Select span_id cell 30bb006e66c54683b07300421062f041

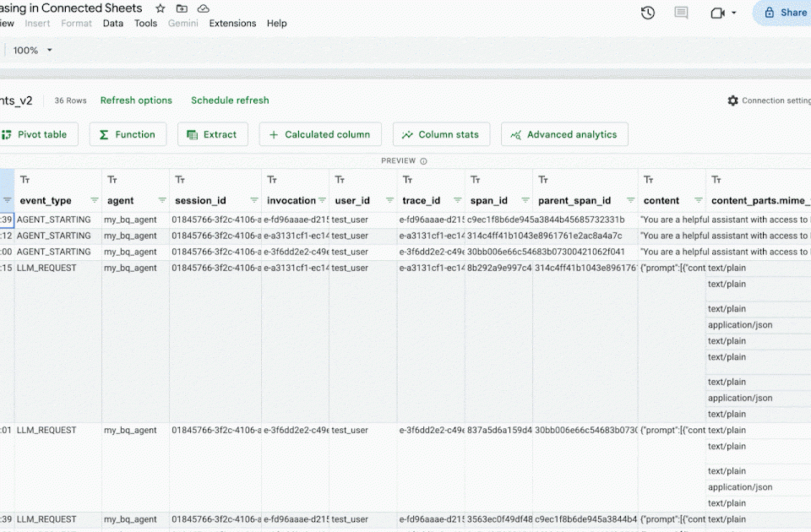click(x=546, y=252)
